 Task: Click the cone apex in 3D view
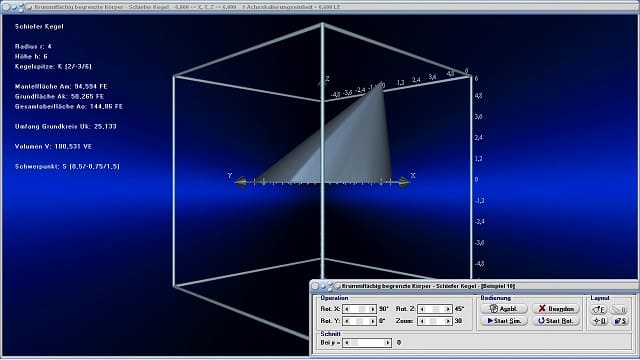[x=382, y=83]
